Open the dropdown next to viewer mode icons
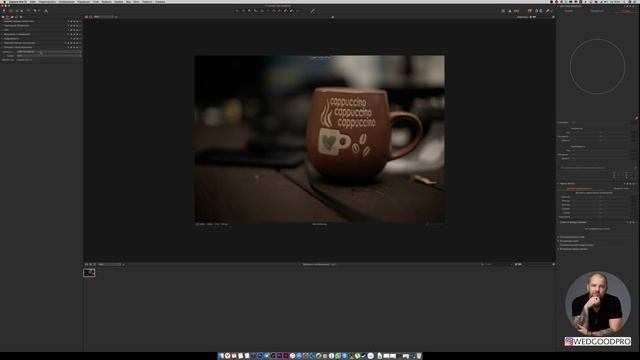 [104, 17]
